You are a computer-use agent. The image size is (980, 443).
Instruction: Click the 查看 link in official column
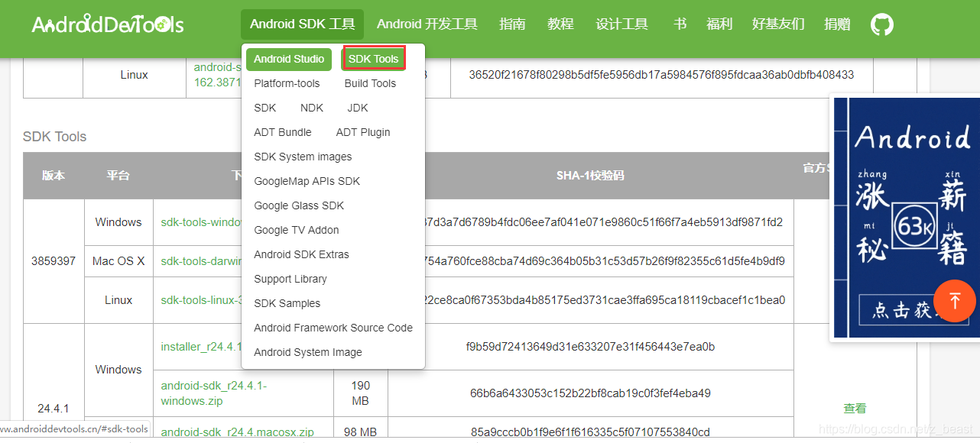[x=855, y=409]
